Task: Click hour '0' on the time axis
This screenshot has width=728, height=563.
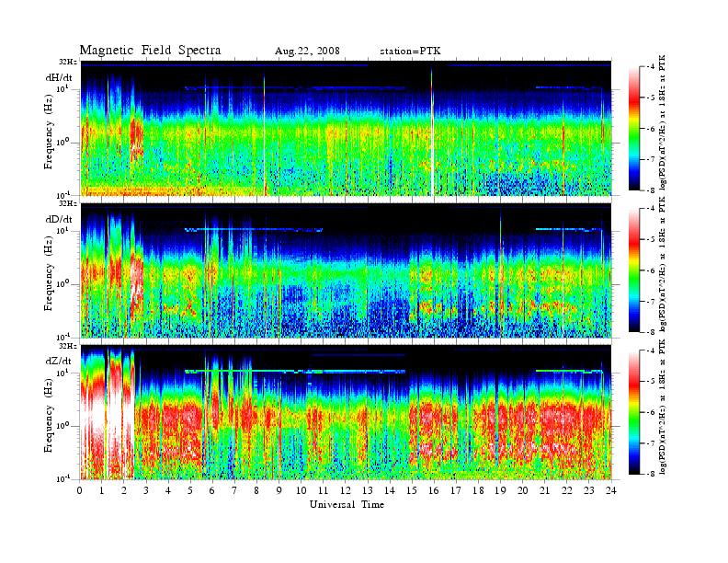Action: (x=80, y=490)
